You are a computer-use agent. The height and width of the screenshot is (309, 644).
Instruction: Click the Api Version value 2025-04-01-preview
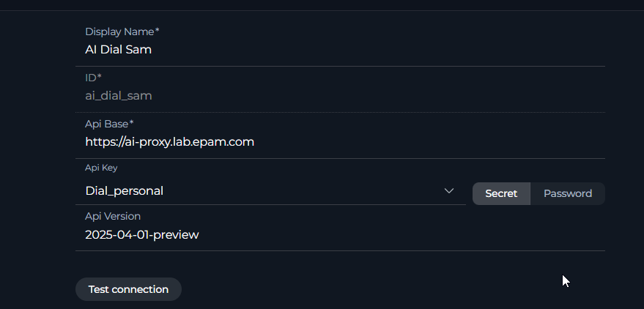click(x=142, y=235)
